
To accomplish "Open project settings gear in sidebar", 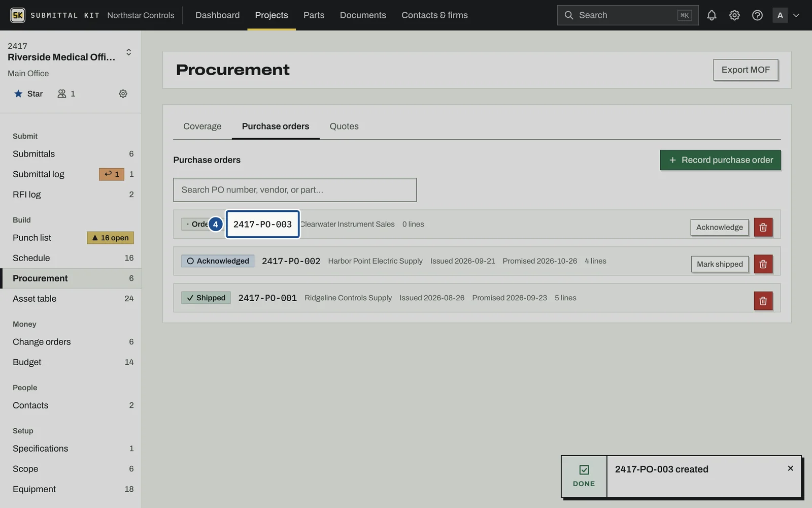I will (x=123, y=94).
